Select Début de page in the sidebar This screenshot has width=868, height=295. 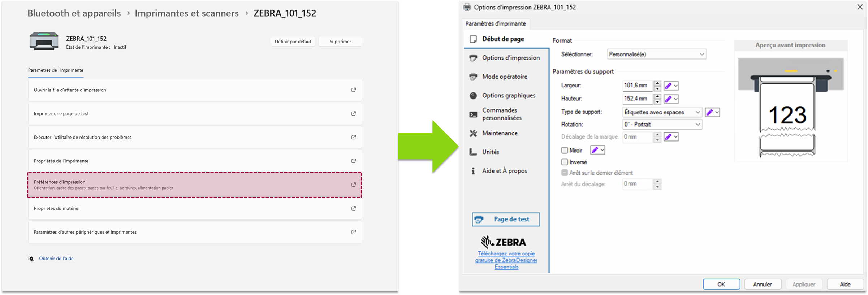click(x=503, y=39)
